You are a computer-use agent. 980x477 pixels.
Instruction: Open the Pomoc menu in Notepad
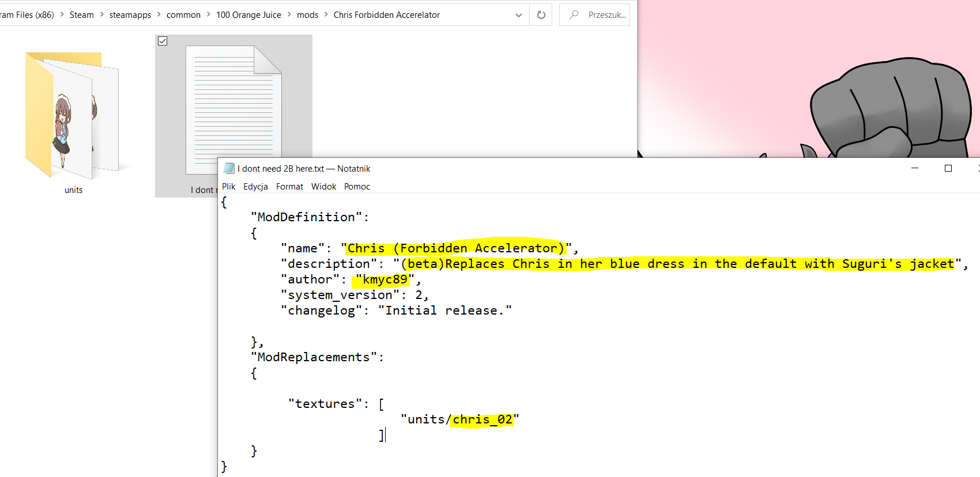tap(357, 187)
